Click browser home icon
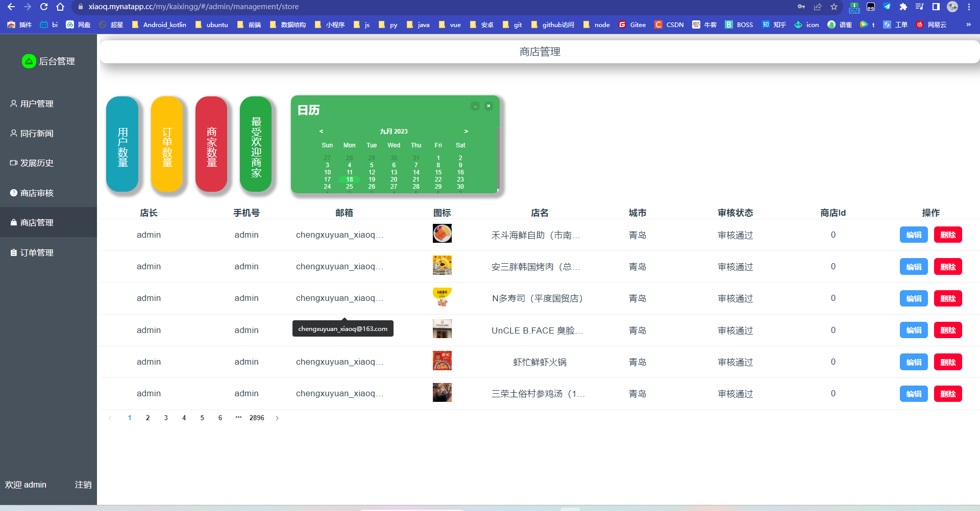The width and height of the screenshot is (980, 511). click(60, 7)
